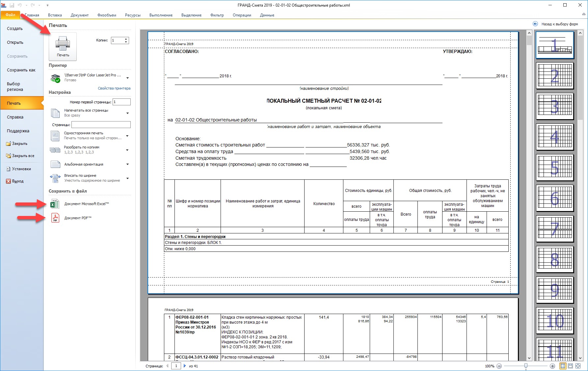The image size is (588, 371).
Task: Save as Документ PDF
Action: (78, 218)
